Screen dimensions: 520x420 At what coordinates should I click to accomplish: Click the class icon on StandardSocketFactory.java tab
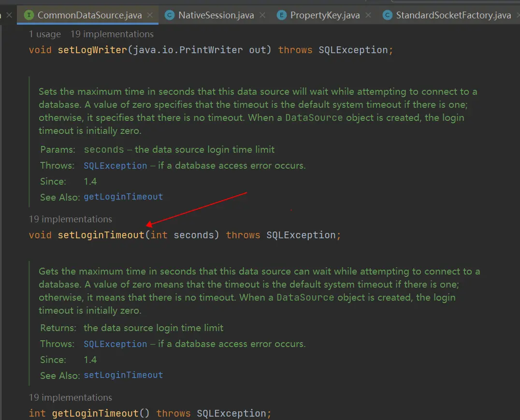pyautogui.click(x=387, y=15)
